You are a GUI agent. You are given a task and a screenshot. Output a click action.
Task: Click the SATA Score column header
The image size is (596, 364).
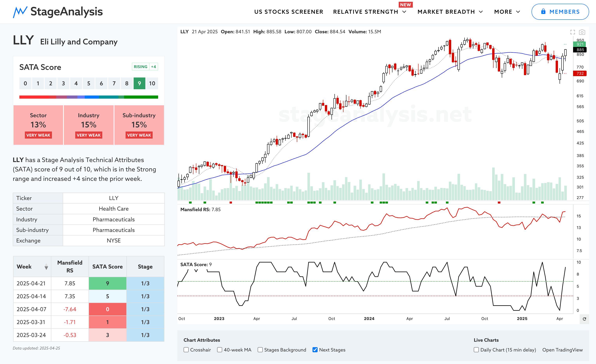click(107, 267)
